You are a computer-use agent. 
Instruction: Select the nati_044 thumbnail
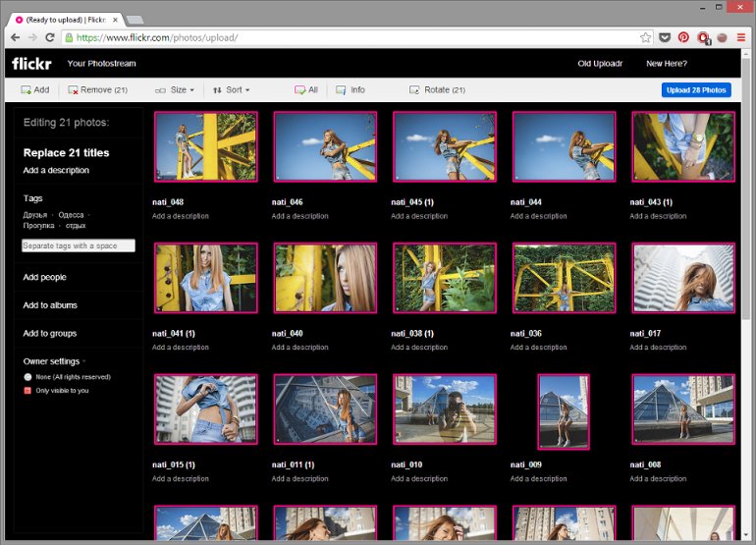pyautogui.click(x=565, y=146)
